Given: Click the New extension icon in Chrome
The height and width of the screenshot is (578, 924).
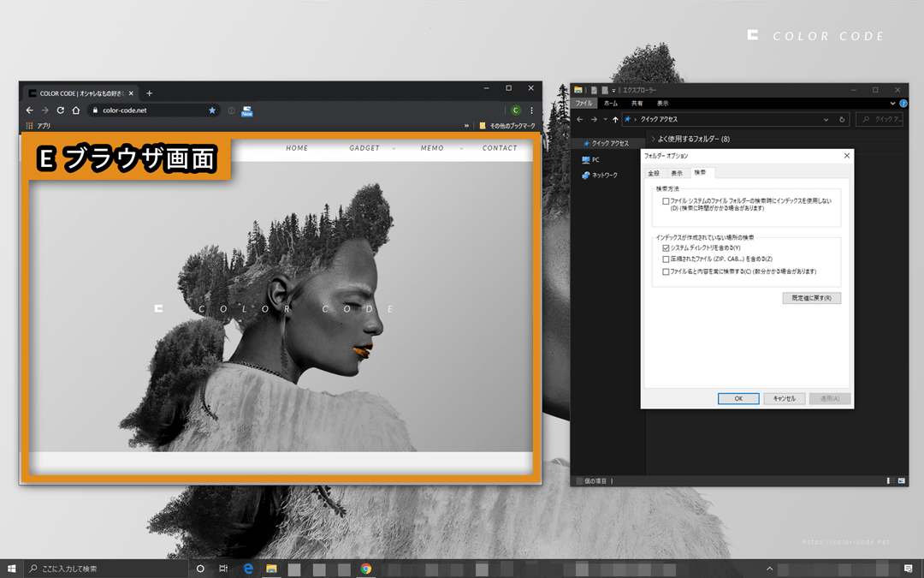Looking at the screenshot, I should [247, 110].
